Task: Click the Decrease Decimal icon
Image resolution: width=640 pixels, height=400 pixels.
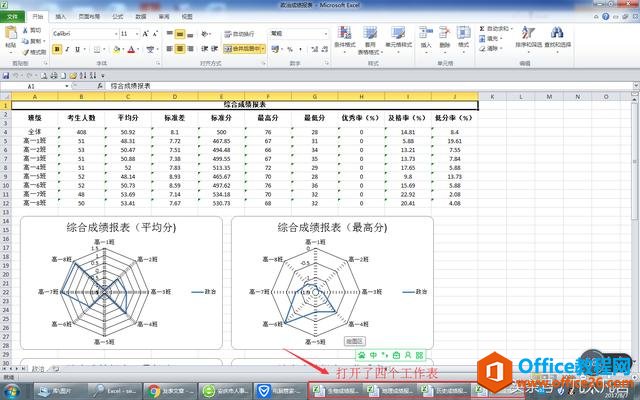Action: [324, 49]
